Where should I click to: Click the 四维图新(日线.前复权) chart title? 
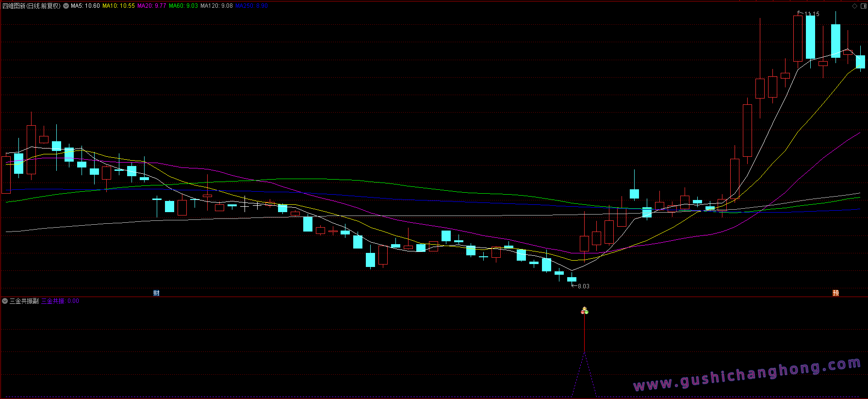[32, 6]
